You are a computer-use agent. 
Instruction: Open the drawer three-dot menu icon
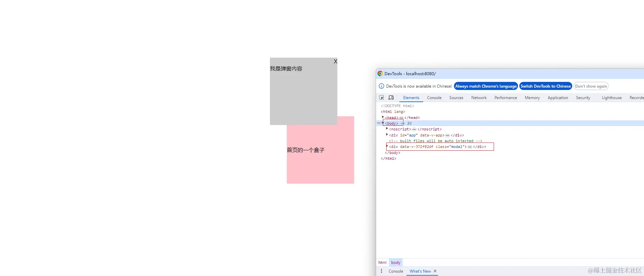tap(381, 271)
